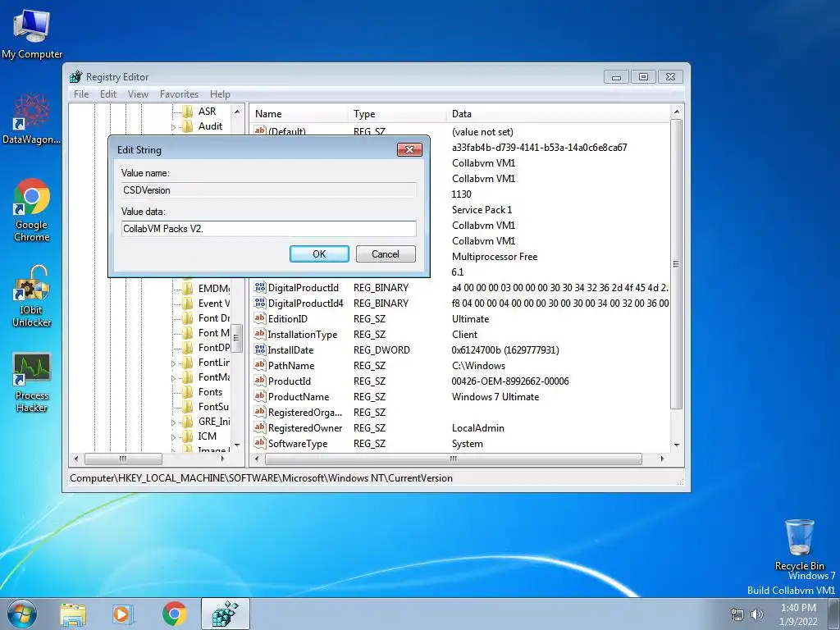This screenshot has height=630, width=840.
Task: Click the Value data text field
Action: click(268, 229)
